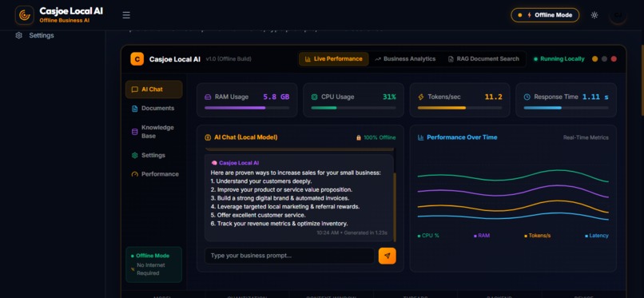
Task: Open the user avatar in the header
Action: click(x=618, y=15)
